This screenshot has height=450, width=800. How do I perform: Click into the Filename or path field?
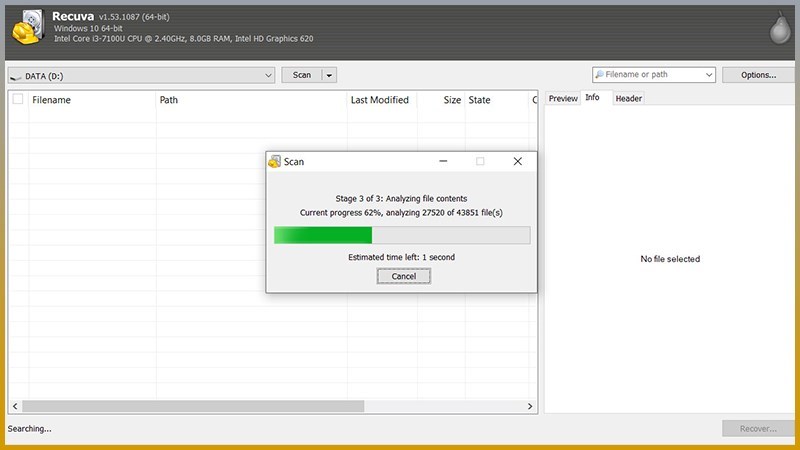(x=653, y=74)
